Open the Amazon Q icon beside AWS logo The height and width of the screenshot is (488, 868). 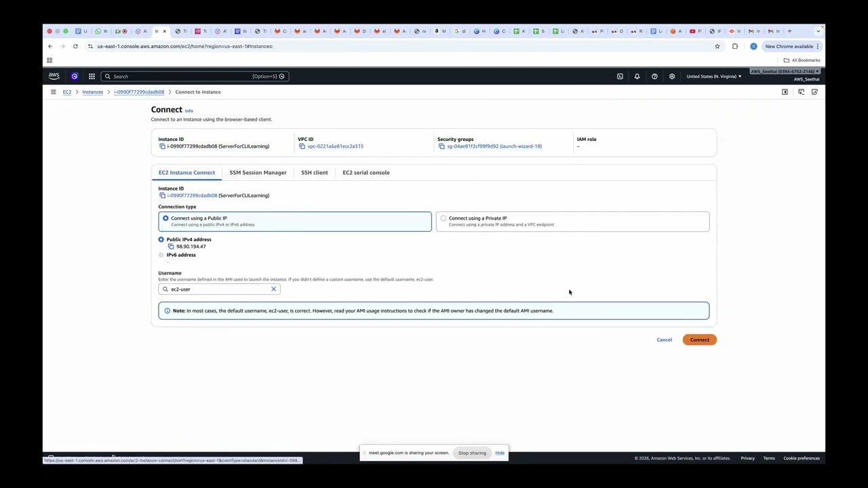(74, 76)
